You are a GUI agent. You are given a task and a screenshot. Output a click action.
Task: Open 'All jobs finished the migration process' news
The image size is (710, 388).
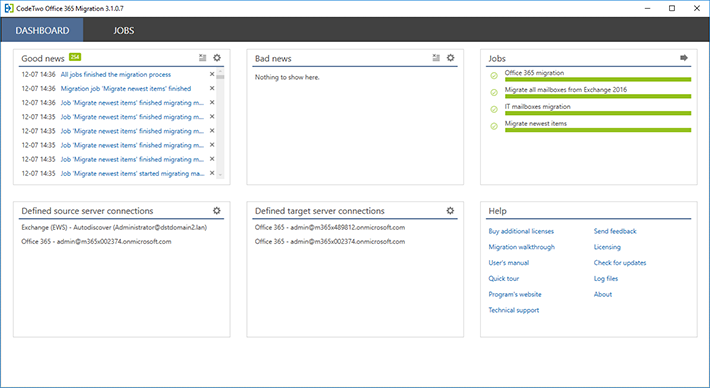[116, 74]
